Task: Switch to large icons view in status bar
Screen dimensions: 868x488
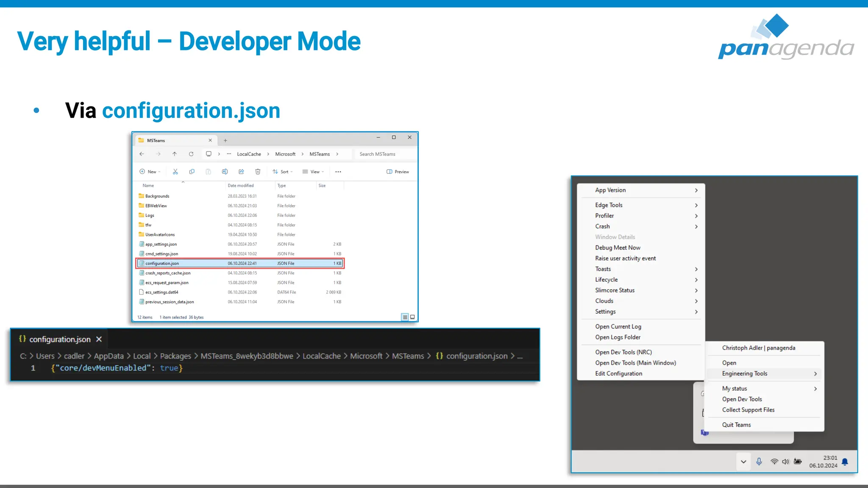Action: click(412, 317)
